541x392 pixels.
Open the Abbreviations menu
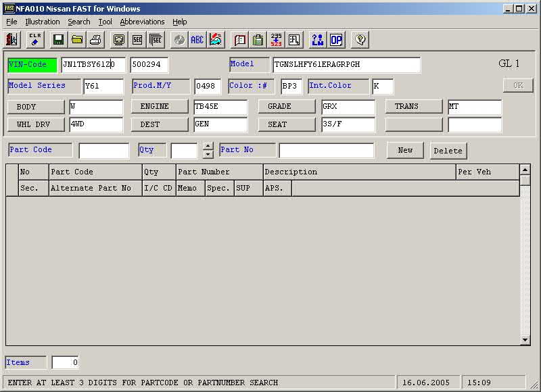tap(142, 22)
